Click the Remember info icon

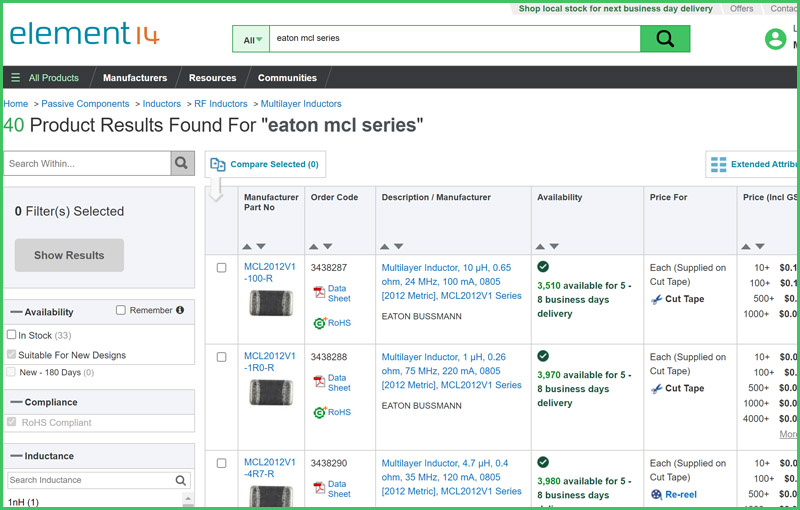click(180, 310)
